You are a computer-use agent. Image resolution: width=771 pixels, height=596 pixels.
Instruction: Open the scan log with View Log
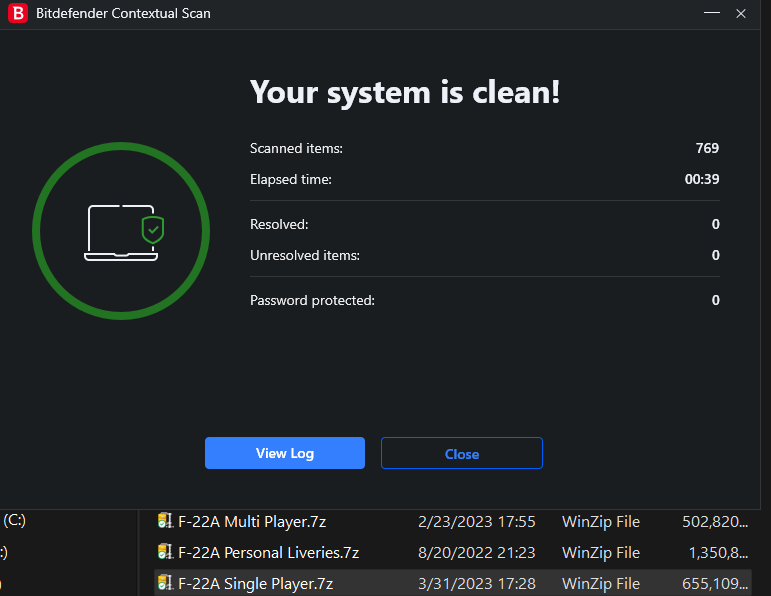tap(285, 453)
